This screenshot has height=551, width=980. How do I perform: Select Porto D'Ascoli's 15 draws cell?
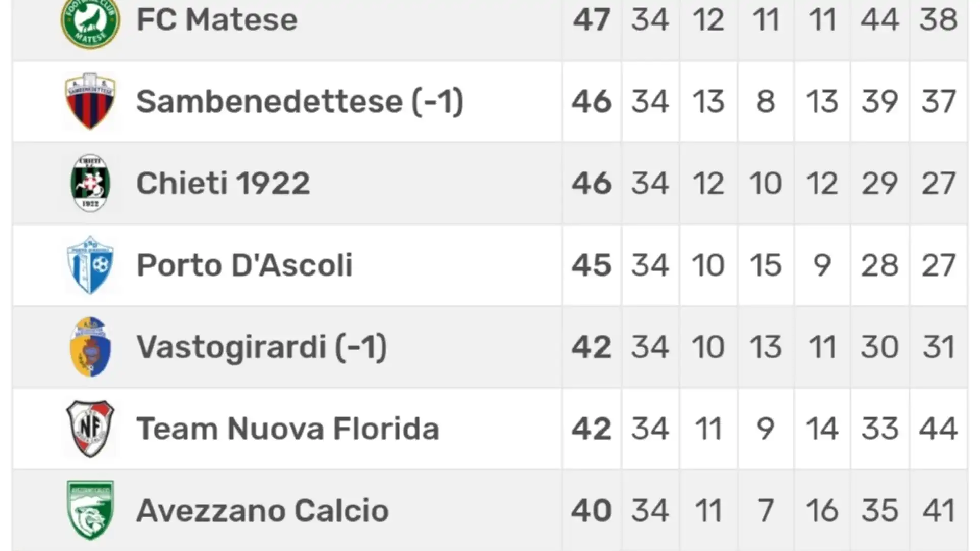click(x=766, y=265)
